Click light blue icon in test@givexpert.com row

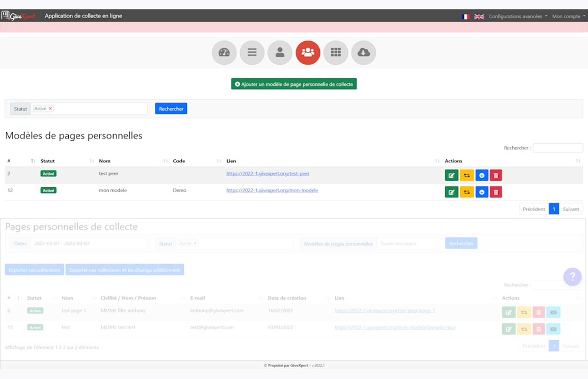click(553, 329)
